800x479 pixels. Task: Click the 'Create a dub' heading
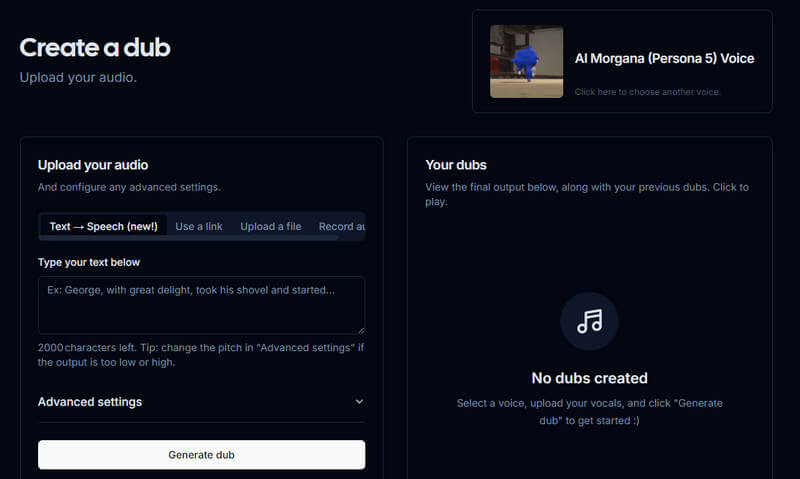[95, 47]
